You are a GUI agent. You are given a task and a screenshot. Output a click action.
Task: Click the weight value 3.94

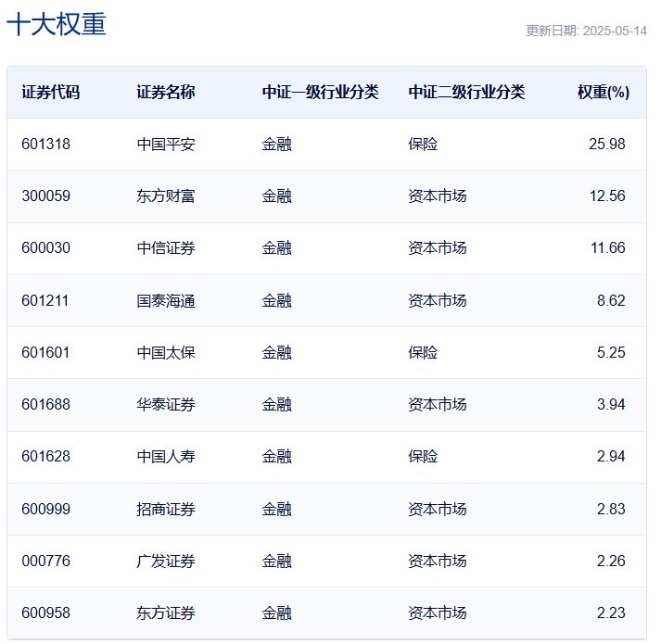coord(611,405)
